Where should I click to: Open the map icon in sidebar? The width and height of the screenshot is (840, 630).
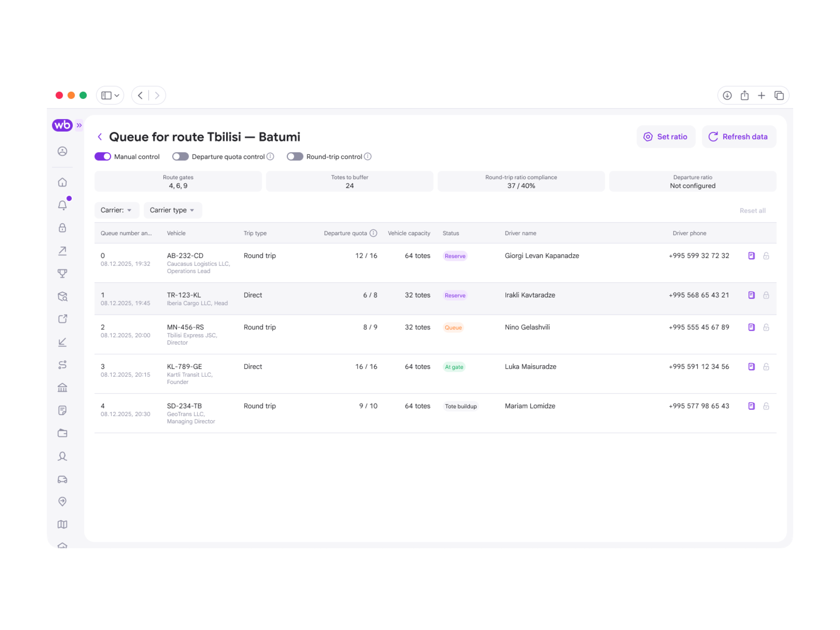point(62,524)
